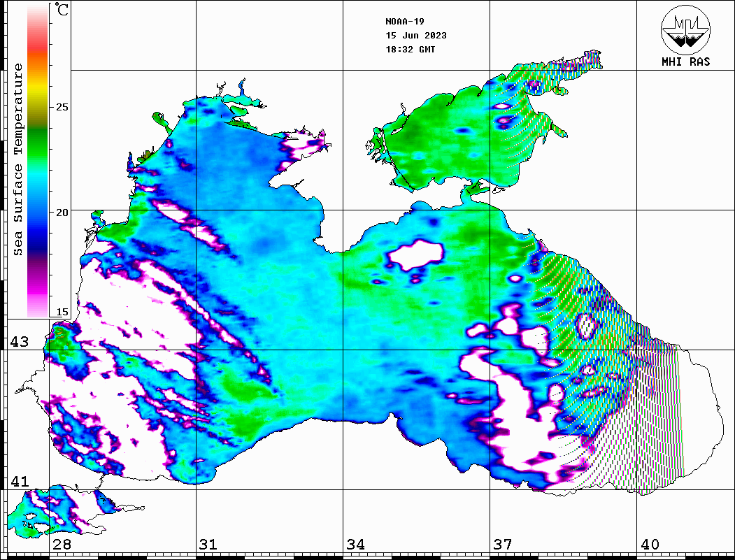Viewport: 735px width, 560px height.
Task: Click the longitude label 28
Action: pyautogui.click(x=62, y=544)
